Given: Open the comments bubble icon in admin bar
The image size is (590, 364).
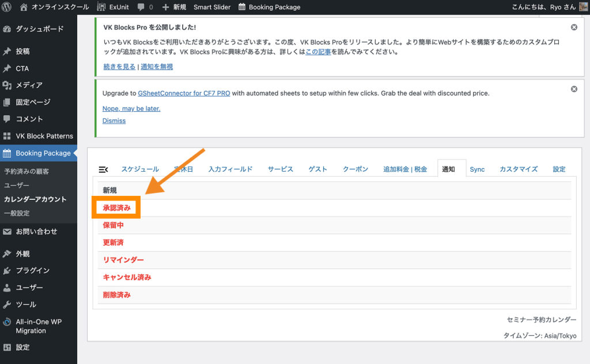Looking at the screenshot, I should 141,7.
